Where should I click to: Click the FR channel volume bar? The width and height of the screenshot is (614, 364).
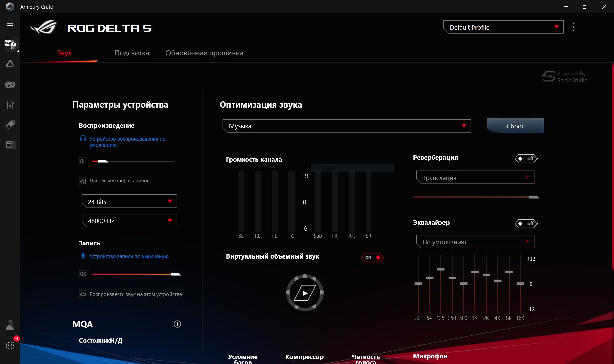tap(335, 202)
